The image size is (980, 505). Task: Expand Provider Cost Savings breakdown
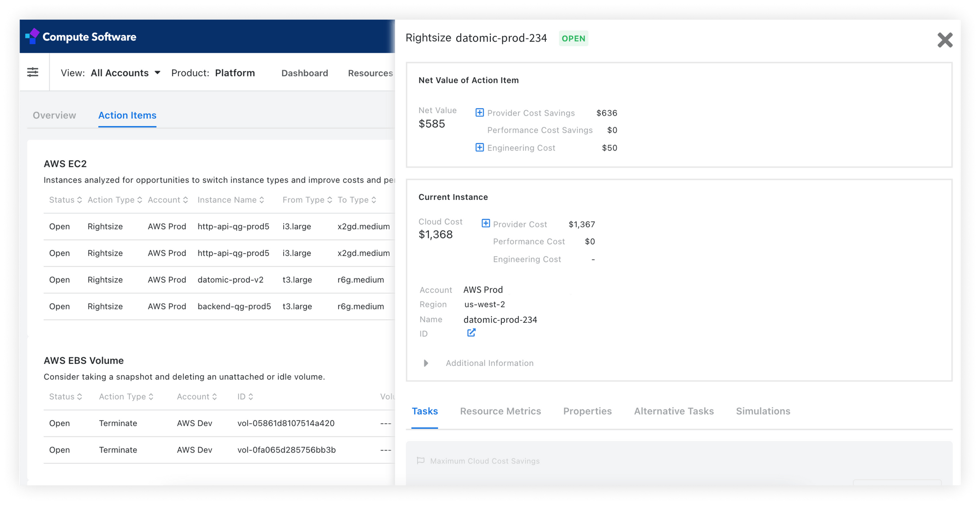coord(480,113)
